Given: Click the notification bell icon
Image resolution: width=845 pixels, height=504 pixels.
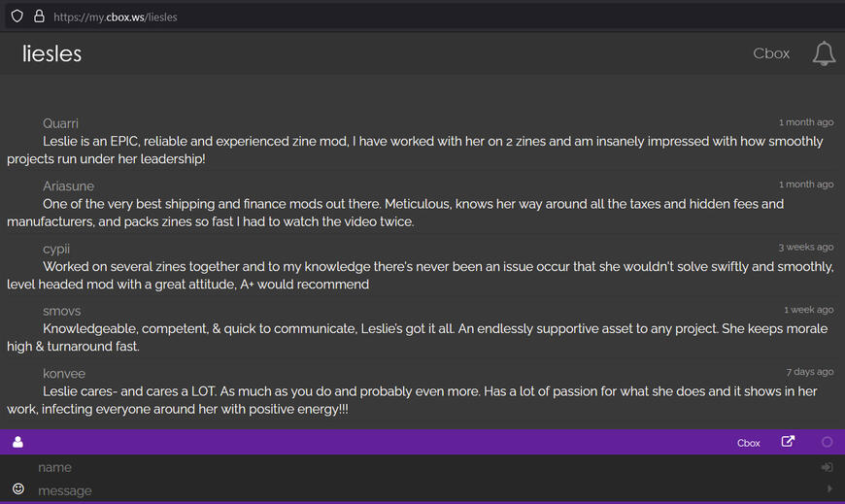Looking at the screenshot, I should click(x=824, y=53).
